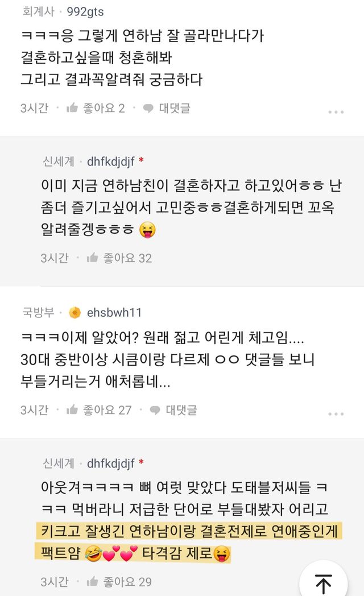The image size is (364, 596).
Task: Like the 992gts comment using thumbs-up icon
Action: pos(72,108)
